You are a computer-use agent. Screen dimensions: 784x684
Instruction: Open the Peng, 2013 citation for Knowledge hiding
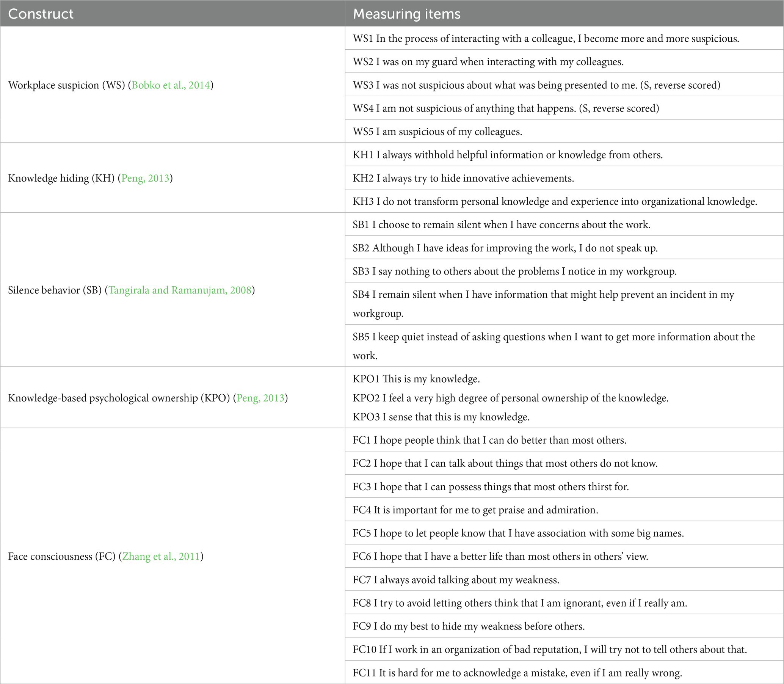[146, 178]
